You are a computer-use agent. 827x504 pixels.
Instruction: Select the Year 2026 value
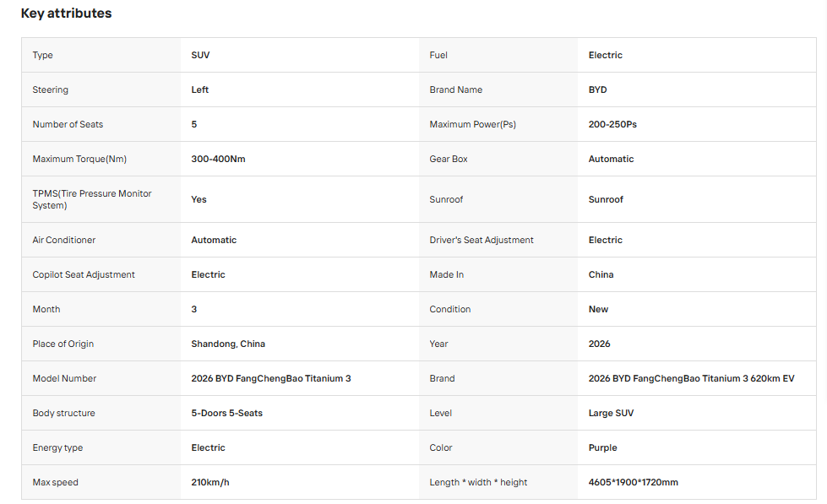599,344
